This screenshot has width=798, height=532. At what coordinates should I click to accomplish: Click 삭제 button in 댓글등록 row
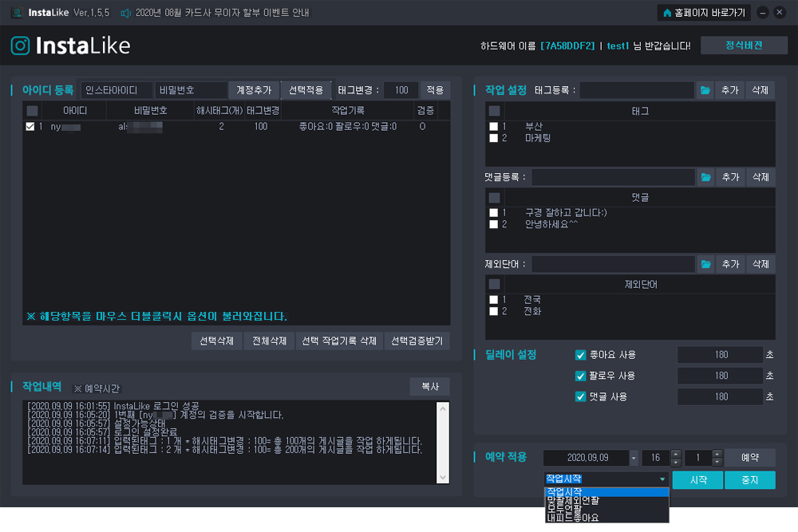(760, 177)
